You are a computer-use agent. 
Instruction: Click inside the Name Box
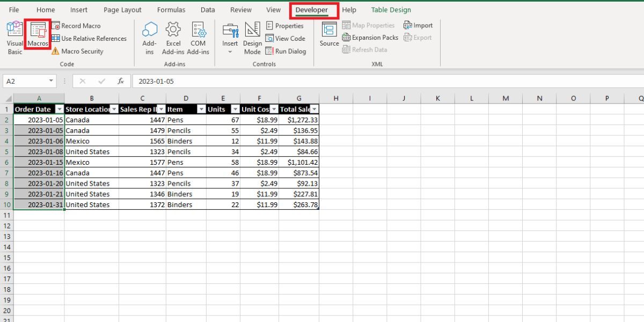tap(26, 81)
